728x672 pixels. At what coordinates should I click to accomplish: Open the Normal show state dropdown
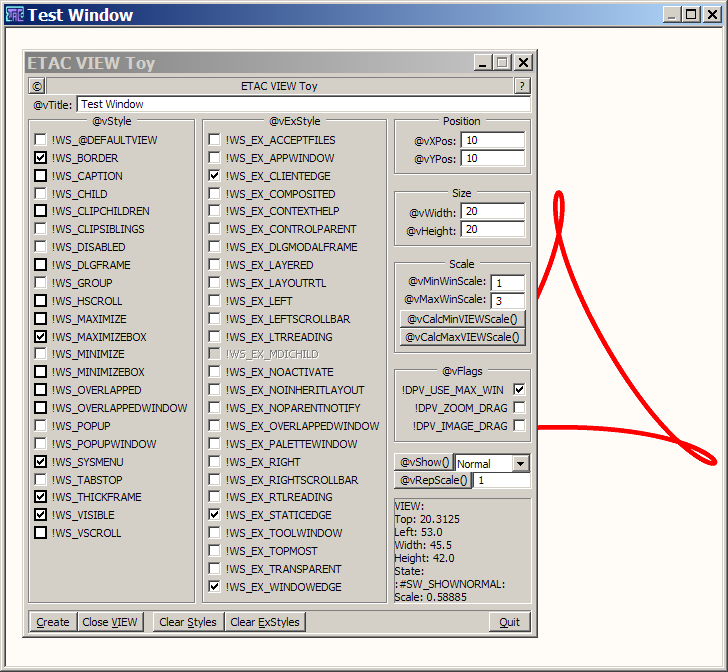coord(520,464)
